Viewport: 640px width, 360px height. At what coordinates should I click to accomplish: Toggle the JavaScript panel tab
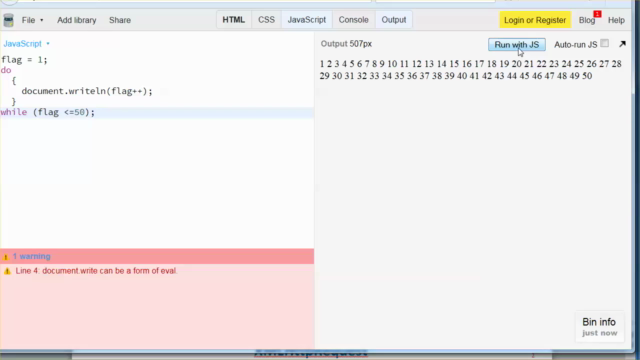tap(307, 20)
